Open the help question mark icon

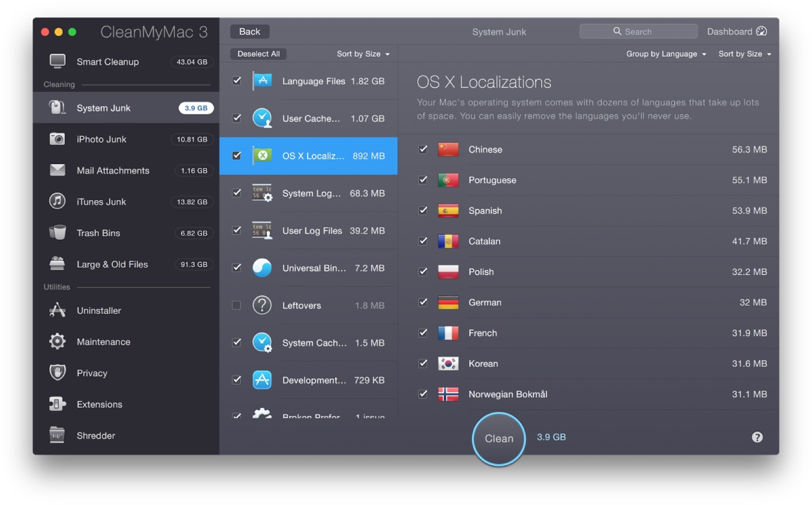(757, 437)
